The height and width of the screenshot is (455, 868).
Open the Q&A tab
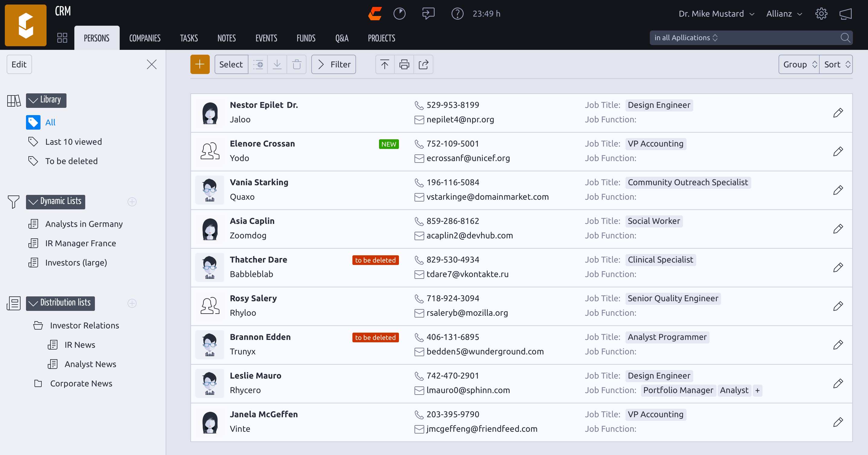[x=342, y=38]
